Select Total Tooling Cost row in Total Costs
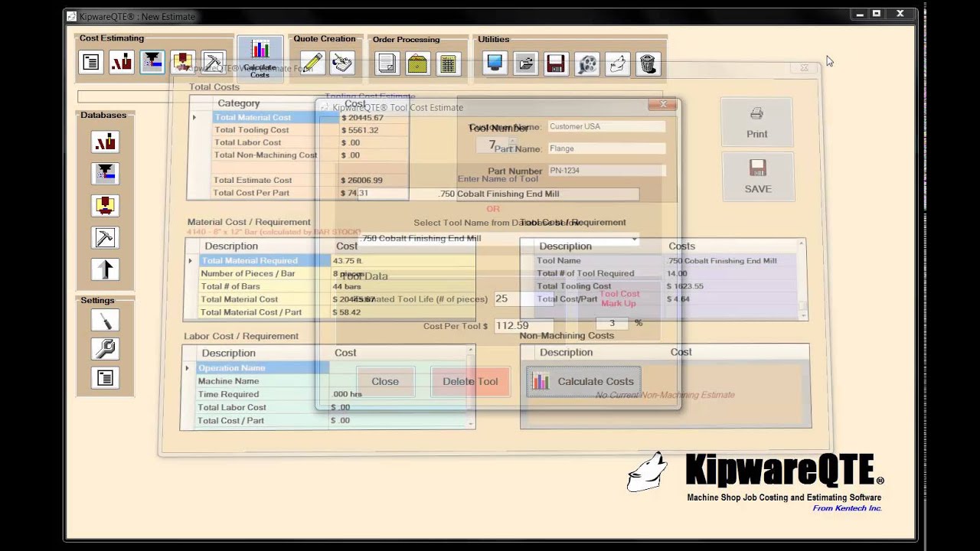The height and width of the screenshot is (551, 980). tap(299, 130)
